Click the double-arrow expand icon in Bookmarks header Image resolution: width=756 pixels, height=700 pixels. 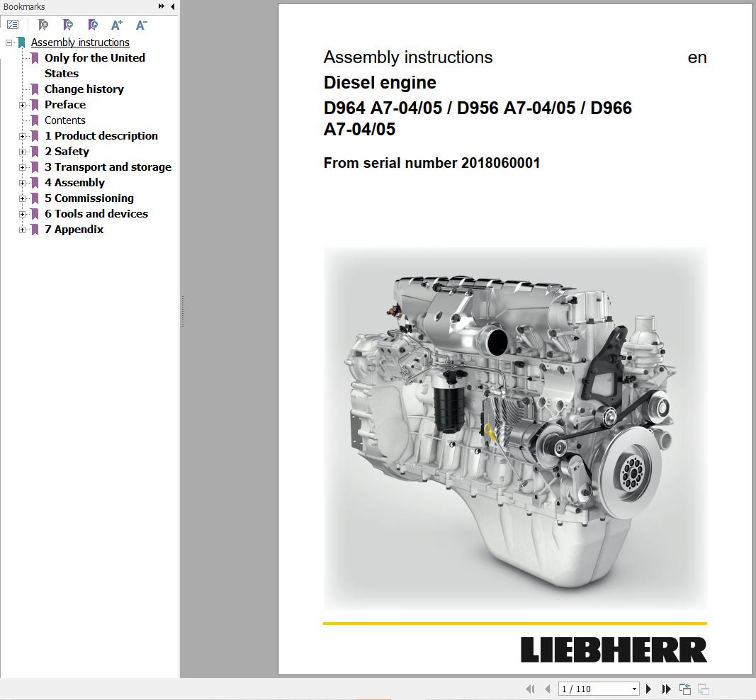tap(161, 6)
